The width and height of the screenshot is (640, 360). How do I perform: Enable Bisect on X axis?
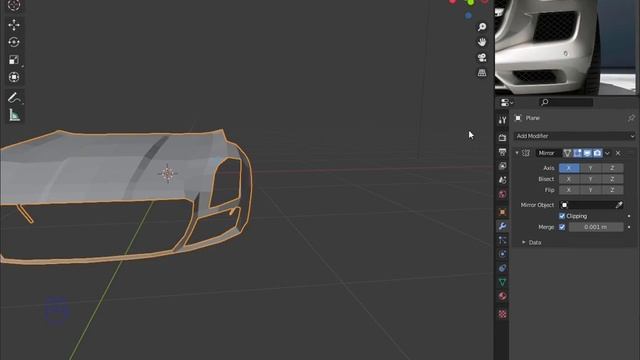coord(569,179)
